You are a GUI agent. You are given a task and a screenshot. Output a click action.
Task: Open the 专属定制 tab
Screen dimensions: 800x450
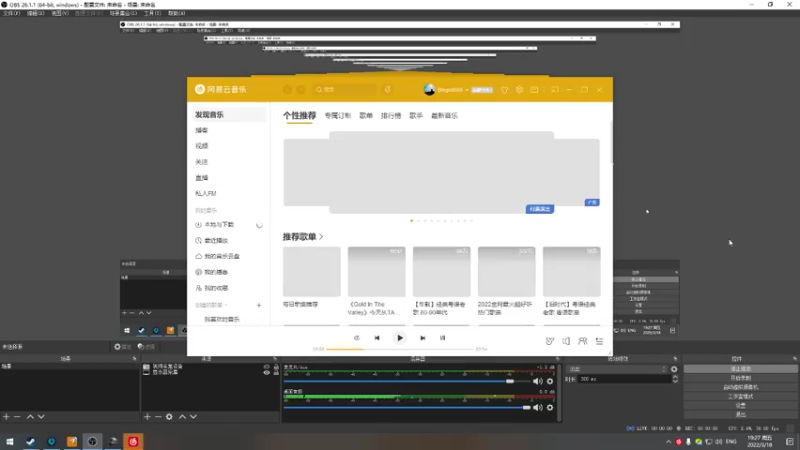(338, 116)
